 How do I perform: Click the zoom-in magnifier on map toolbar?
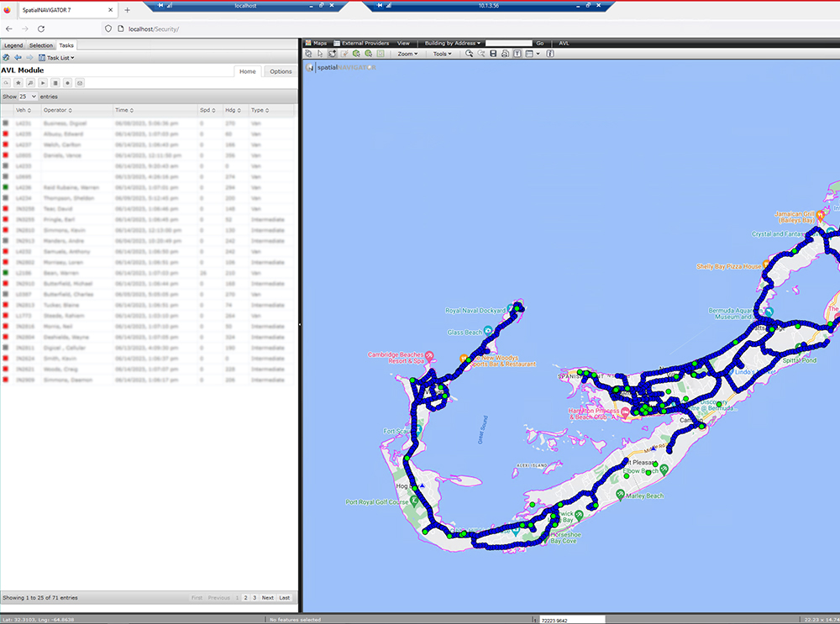pyautogui.click(x=470, y=54)
